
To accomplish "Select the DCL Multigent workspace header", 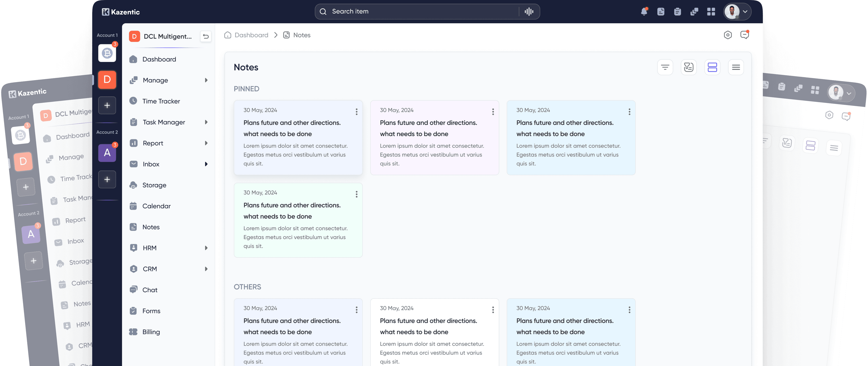I will 160,36.
